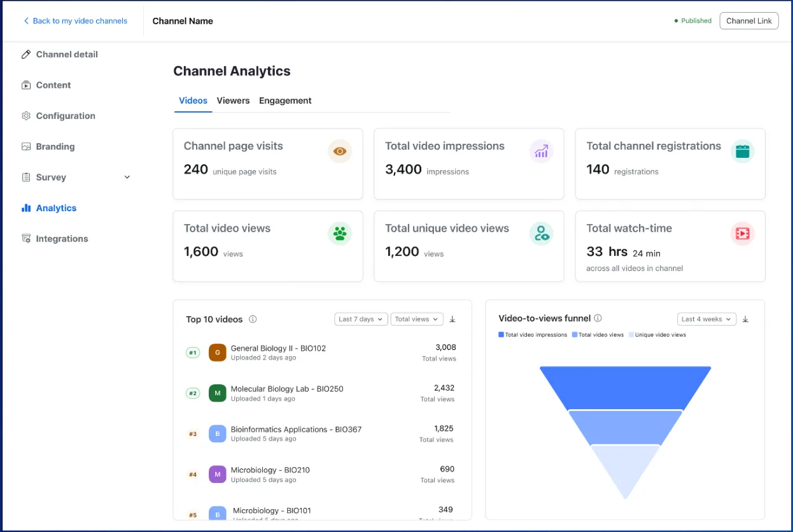Open Configuration via the gear icon

26,115
